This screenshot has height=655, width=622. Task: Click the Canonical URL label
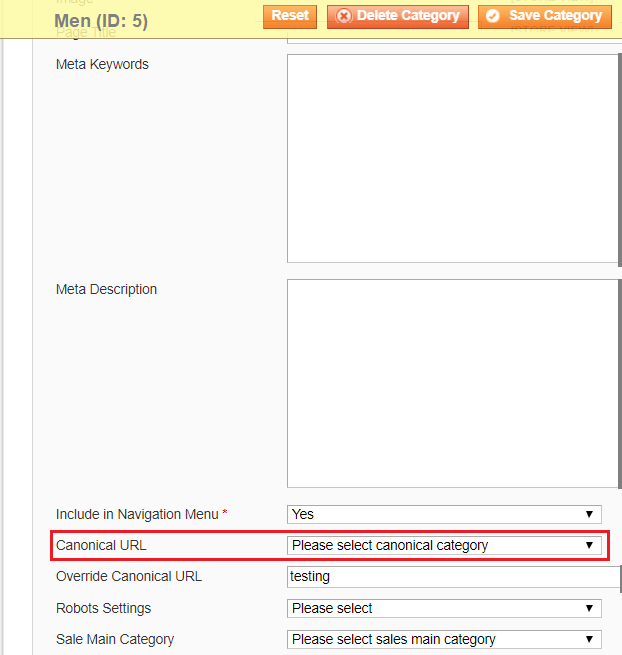click(101, 546)
